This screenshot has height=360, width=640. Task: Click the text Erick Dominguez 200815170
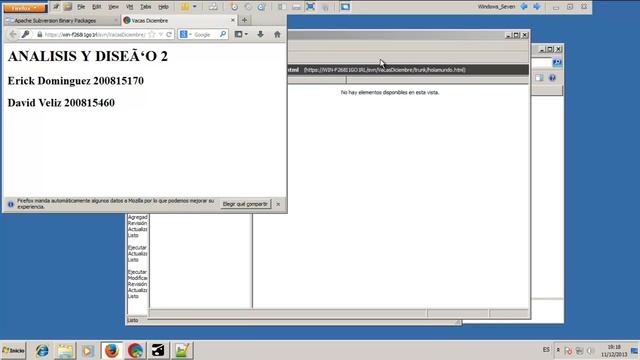76,81
